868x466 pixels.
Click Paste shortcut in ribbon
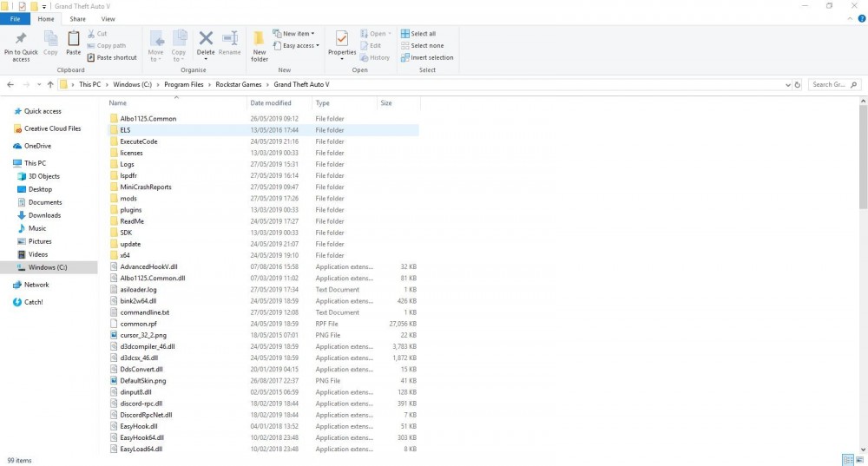pyautogui.click(x=112, y=57)
